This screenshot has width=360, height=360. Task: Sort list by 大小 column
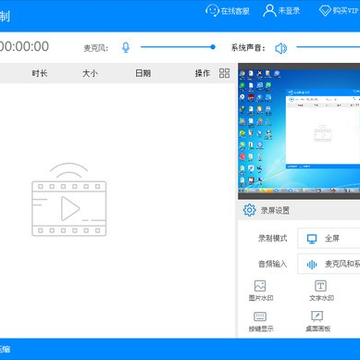click(90, 73)
